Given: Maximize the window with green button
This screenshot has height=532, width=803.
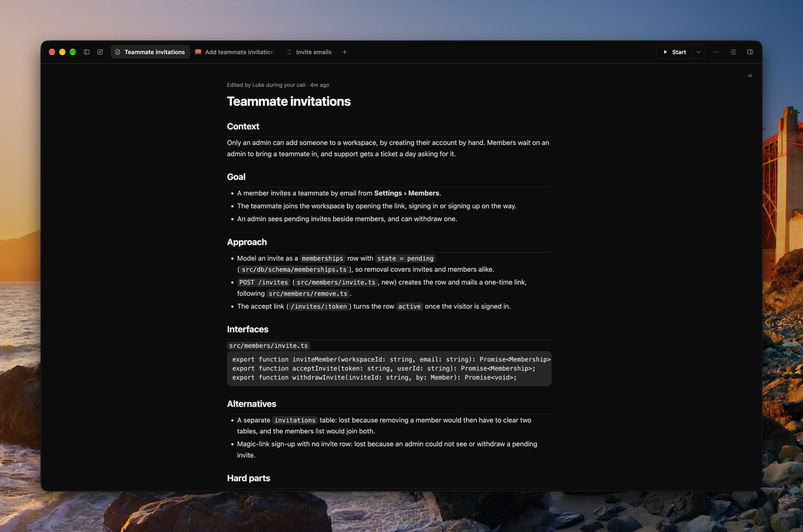Looking at the screenshot, I should [73, 52].
